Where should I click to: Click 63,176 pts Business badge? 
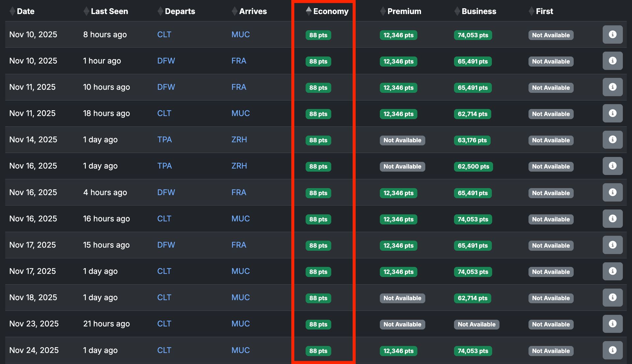coord(472,140)
